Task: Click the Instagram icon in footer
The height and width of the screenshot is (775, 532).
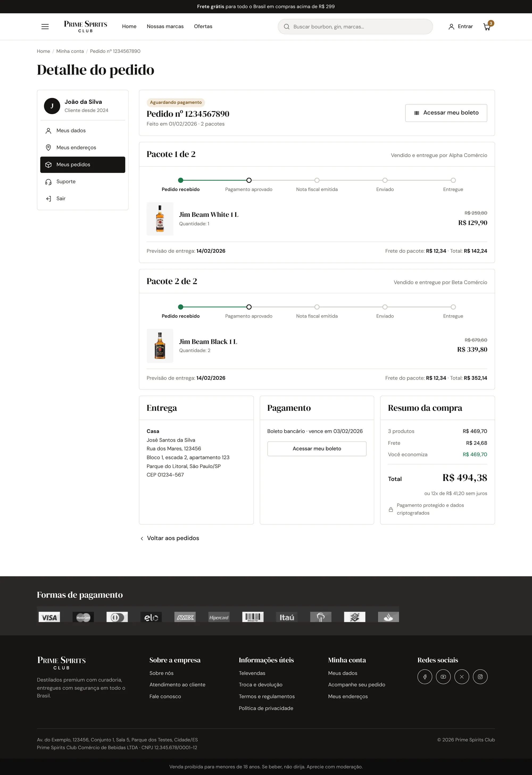Action: [x=480, y=677]
